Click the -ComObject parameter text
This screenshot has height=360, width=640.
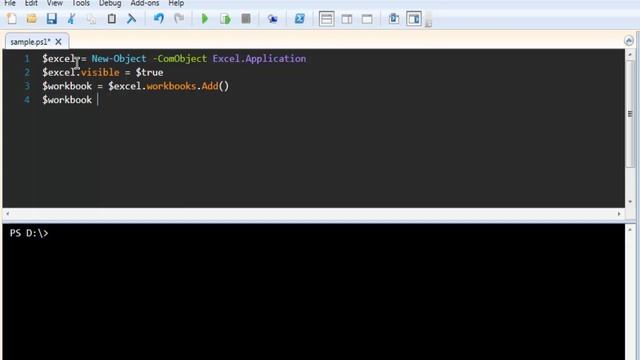(x=180, y=58)
